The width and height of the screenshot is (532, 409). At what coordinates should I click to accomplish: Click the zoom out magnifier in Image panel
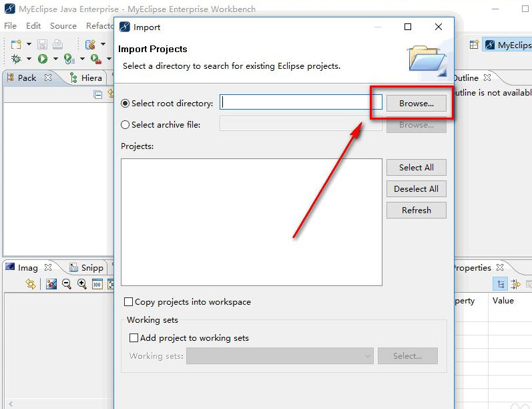(x=67, y=284)
